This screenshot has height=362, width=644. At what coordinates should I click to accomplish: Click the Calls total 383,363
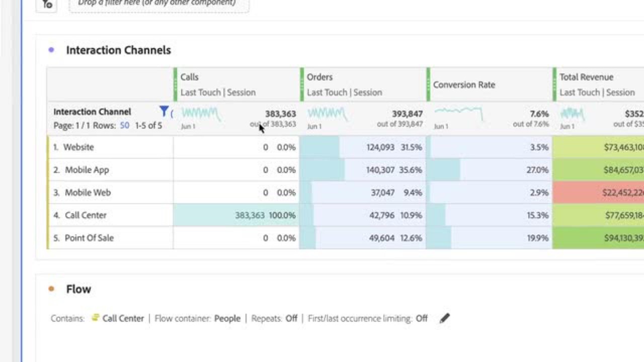280,114
